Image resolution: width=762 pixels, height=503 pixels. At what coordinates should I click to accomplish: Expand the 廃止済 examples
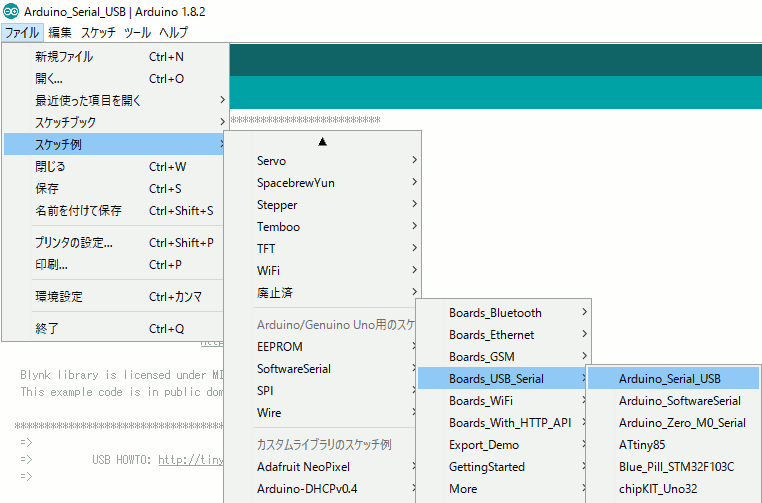322,293
